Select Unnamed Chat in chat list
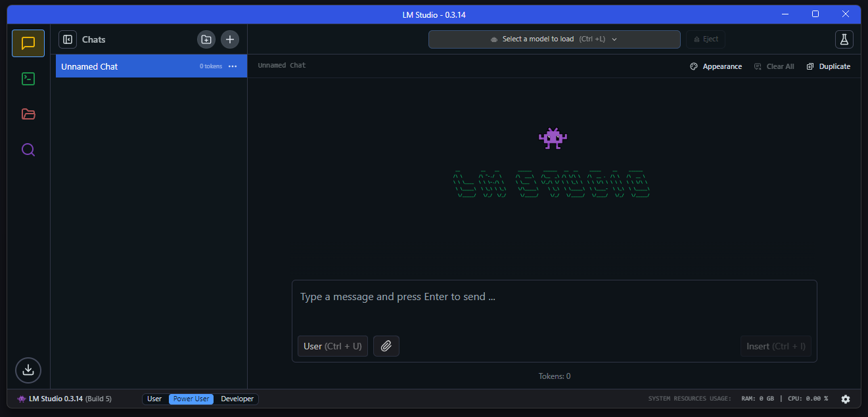This screenshot has height=417, width=868. tap(151, 66)
